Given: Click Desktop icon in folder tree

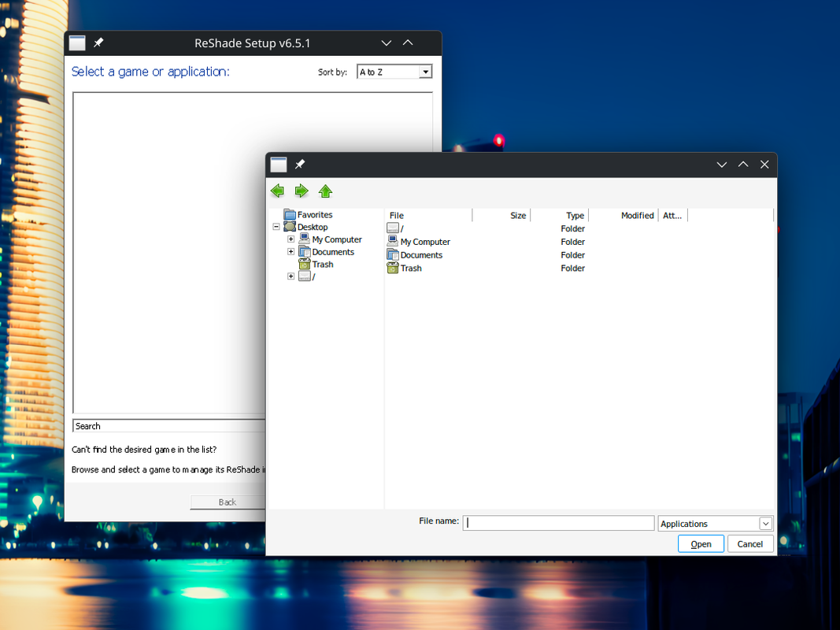Looking at the screenshot, I should (289, 227).
